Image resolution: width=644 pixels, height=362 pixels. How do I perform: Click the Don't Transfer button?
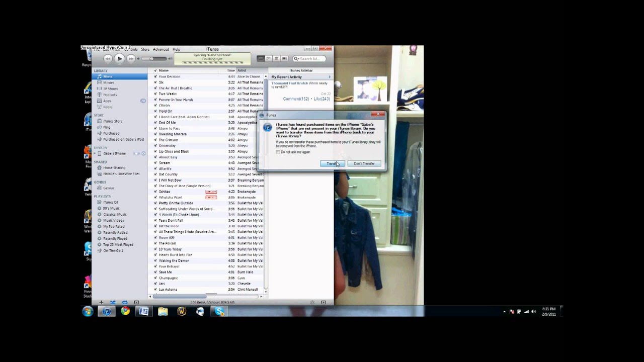[364, 163]
